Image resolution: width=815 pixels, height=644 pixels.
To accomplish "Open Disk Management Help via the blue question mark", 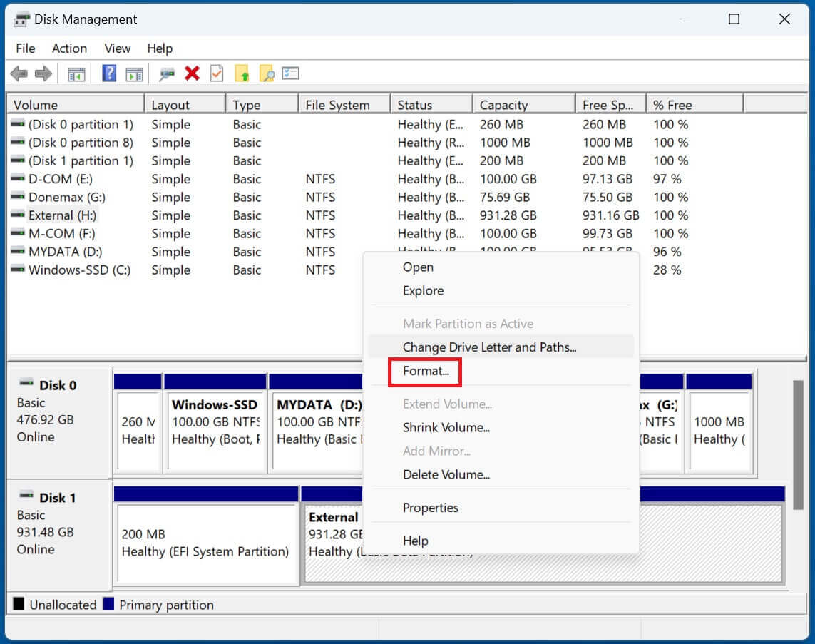I will 108,73.
